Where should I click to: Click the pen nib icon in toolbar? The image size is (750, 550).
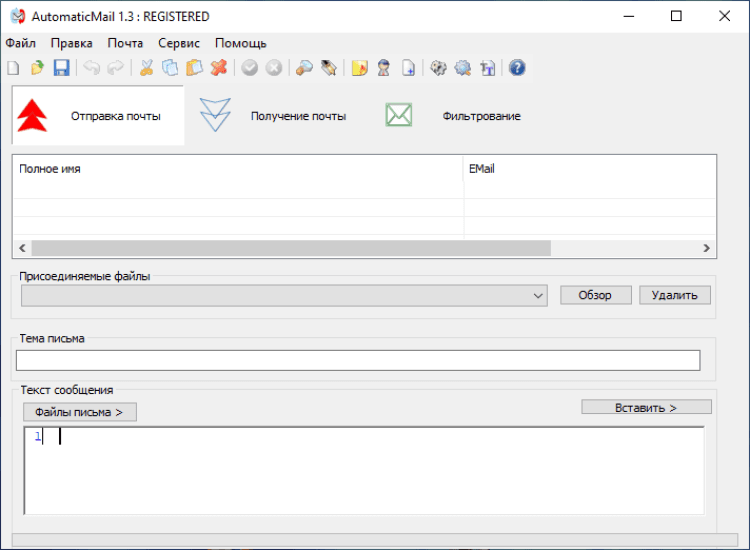pyautogui.click(x=329, y=68)
